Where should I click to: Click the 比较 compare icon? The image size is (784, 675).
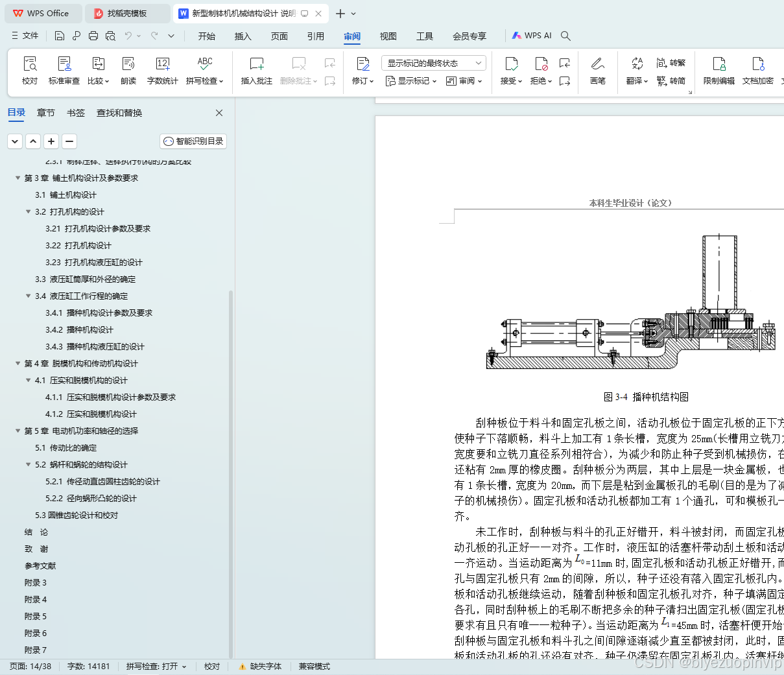pyautogui.click(x=99, y=64)
